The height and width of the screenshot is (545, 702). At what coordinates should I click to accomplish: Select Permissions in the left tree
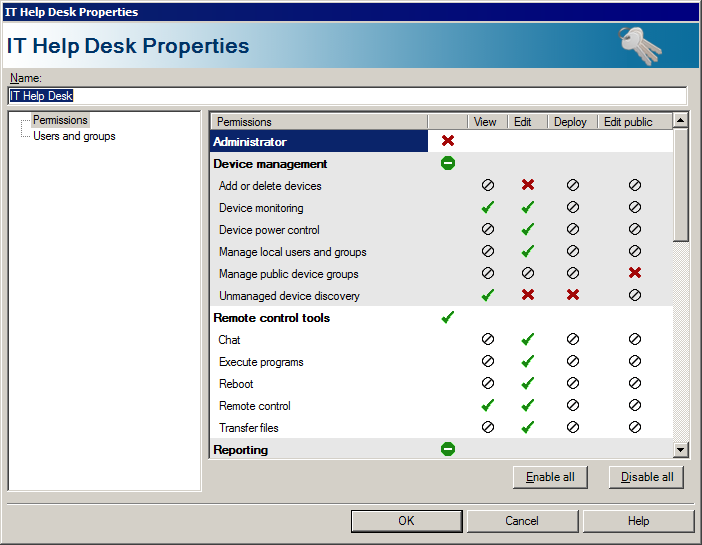tap(60, 120)
